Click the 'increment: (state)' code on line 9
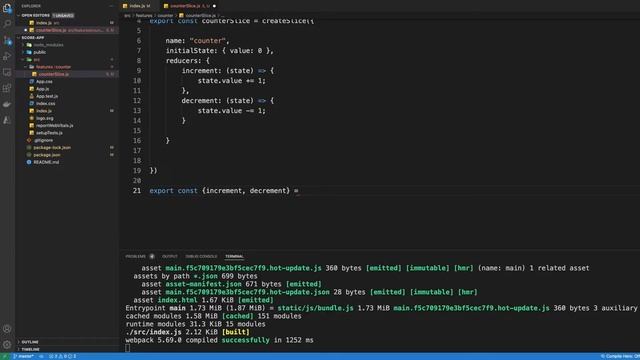This screenshot has width=640, height=360. (218, 71)
